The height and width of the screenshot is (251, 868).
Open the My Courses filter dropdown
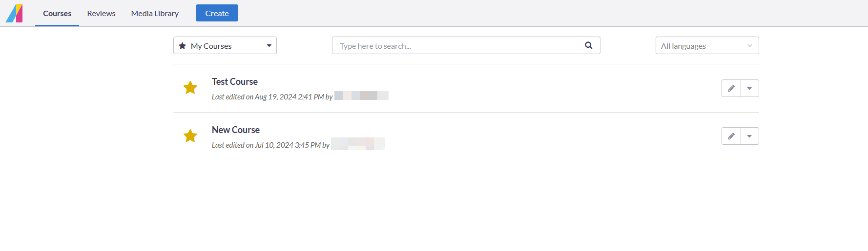(225, 45)
